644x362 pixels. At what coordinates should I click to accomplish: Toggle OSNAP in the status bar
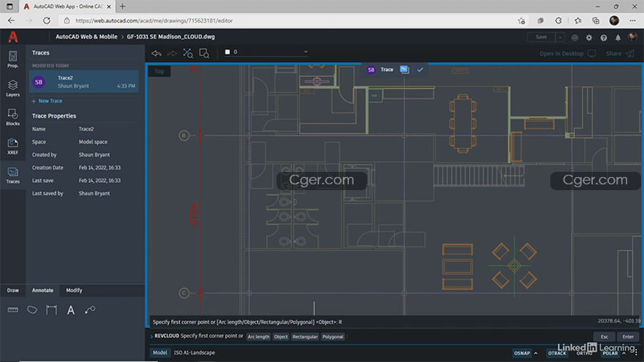point(522,353)
